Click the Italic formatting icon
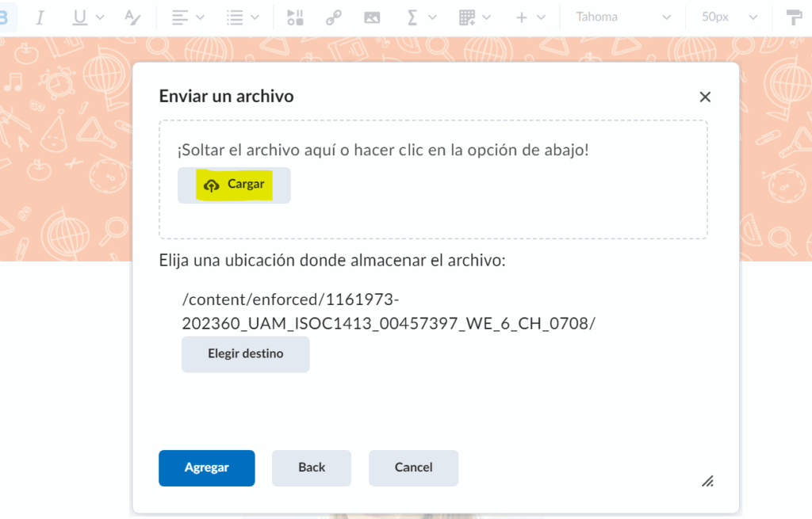Viewport: 812px width, 519px height. coord(40,17)
